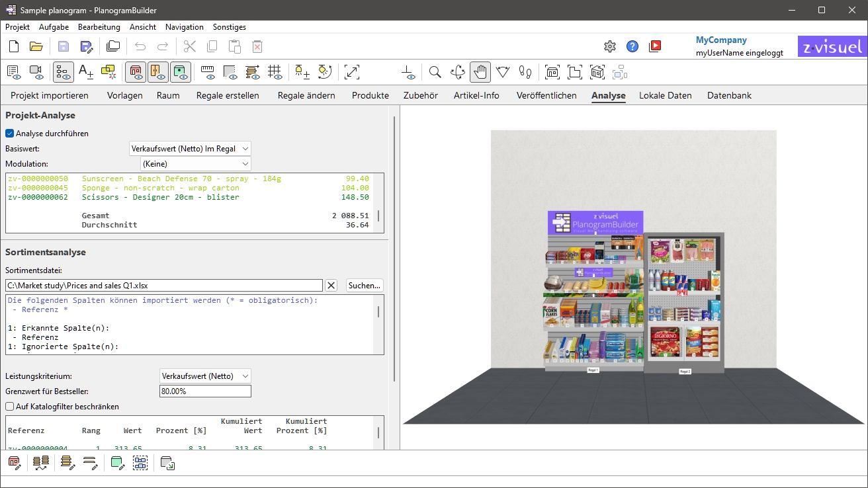
Task: Toggle the camera visibility eye icon
Action: (x=36, y=71)
